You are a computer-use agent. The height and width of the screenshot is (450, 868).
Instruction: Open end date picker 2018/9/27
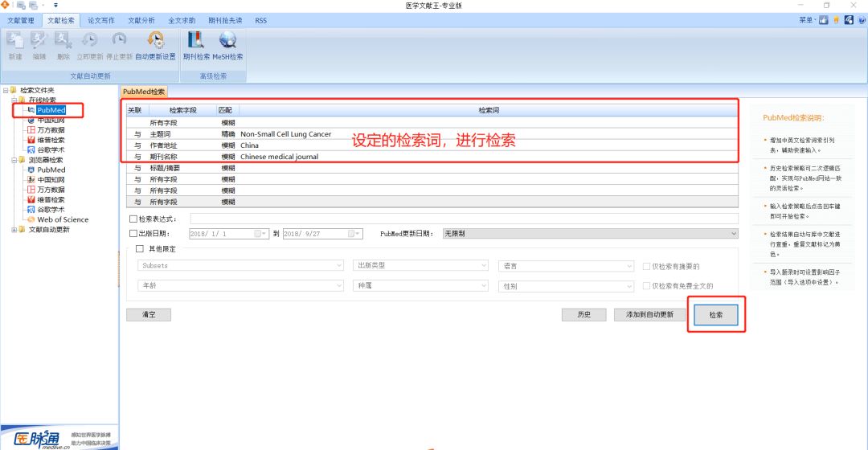354,234
